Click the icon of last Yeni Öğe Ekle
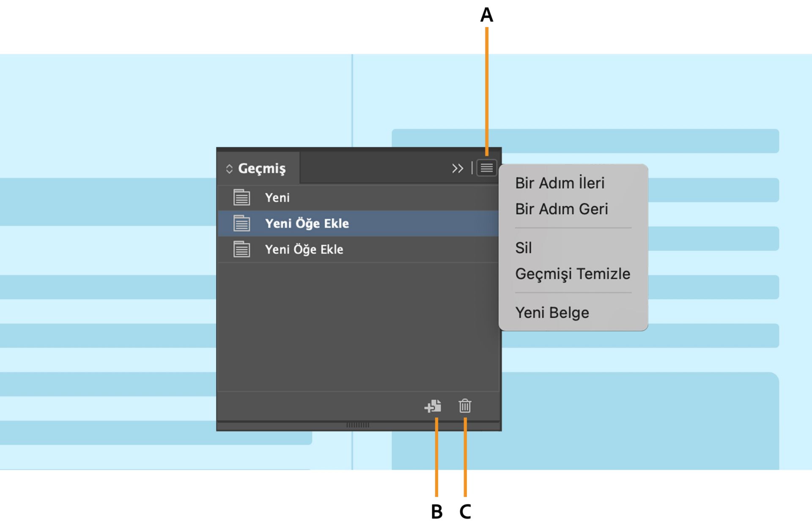 pyautogui.click(x=241, y=249)
